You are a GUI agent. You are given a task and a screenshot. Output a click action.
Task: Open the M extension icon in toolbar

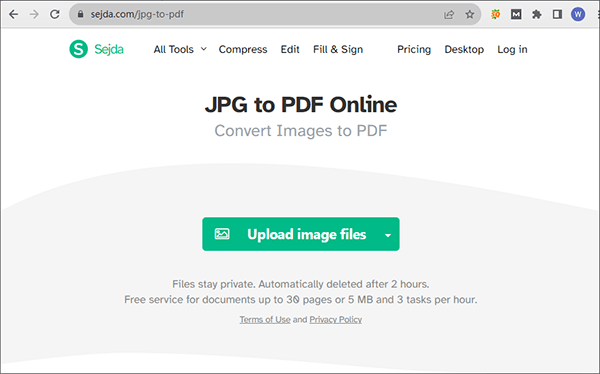click(516, 15)
